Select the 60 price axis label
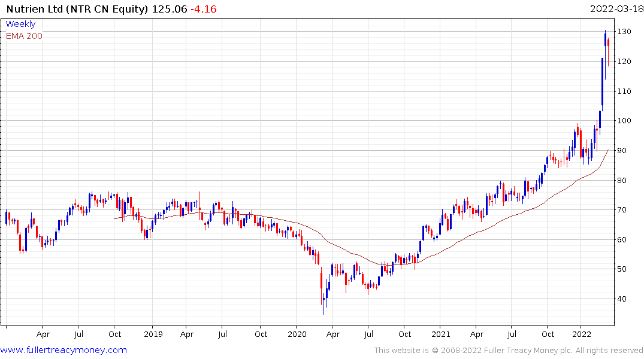This screenshot has width=644, height=359. (x=622, y=239)
